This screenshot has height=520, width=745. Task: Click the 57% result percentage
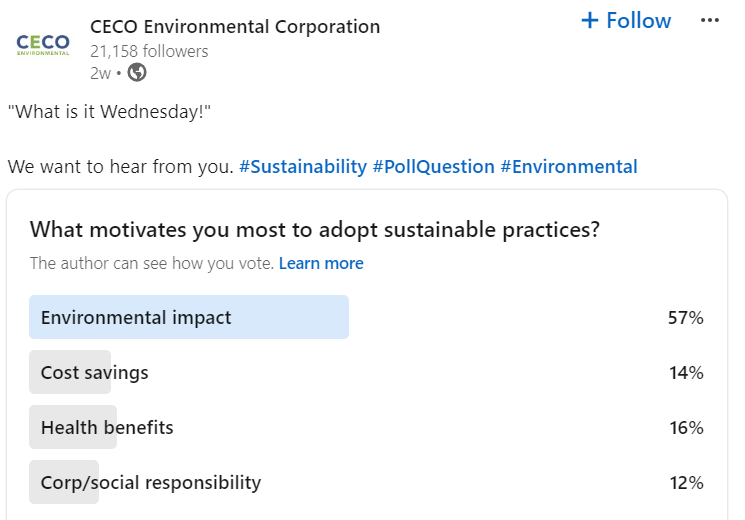(686, 318)
